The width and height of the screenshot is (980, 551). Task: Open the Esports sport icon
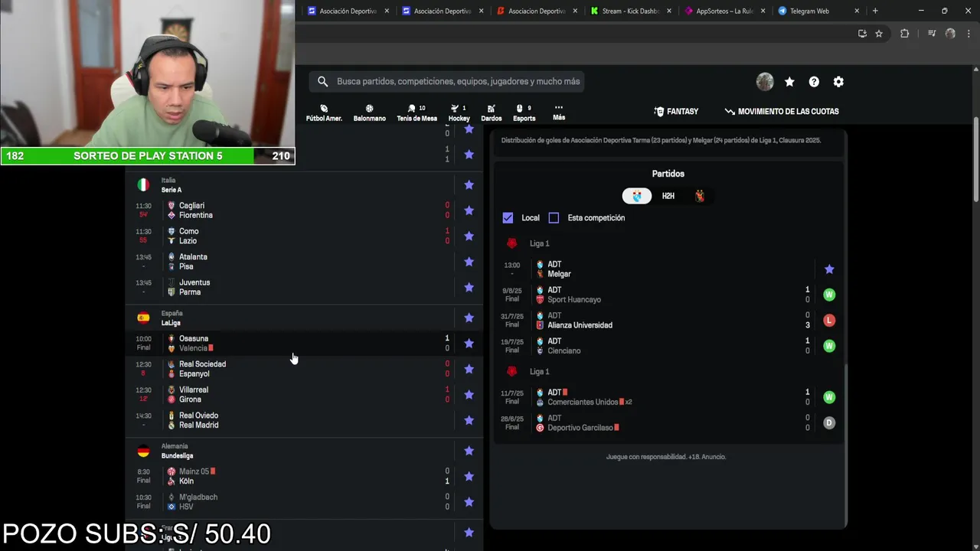[524, 113]
